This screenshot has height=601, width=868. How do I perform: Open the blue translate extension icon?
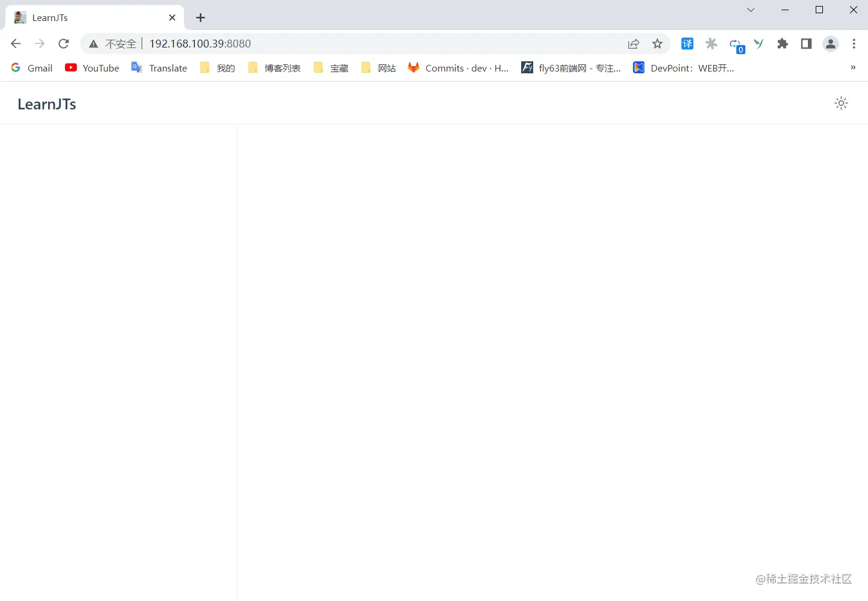pos(687,44)
